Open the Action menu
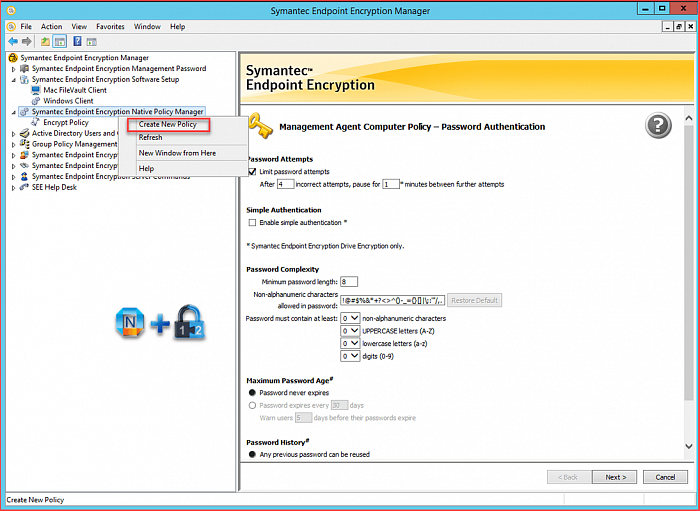This screenshot has width=700, height=511. coord(51,27)
